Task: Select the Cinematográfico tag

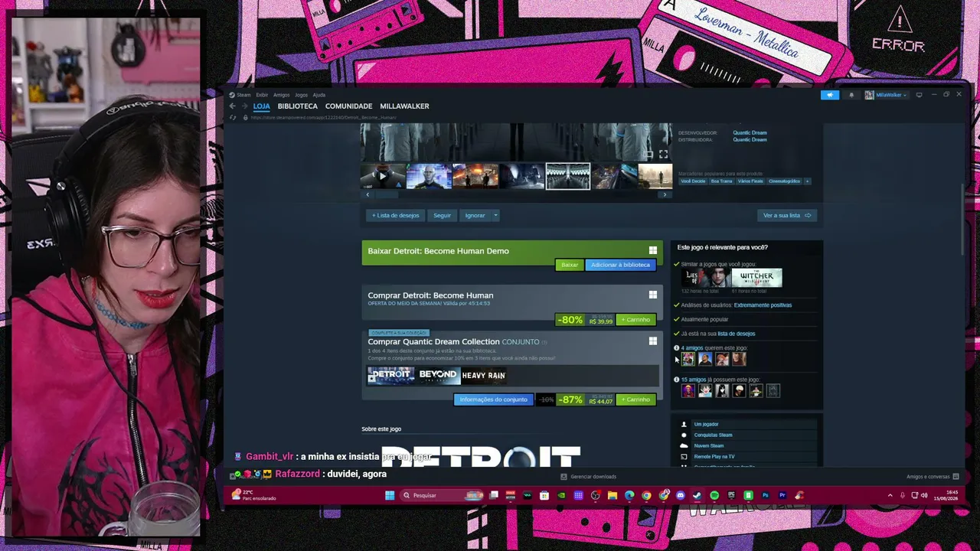Action: pyautogui.click(x=784, y=181)
